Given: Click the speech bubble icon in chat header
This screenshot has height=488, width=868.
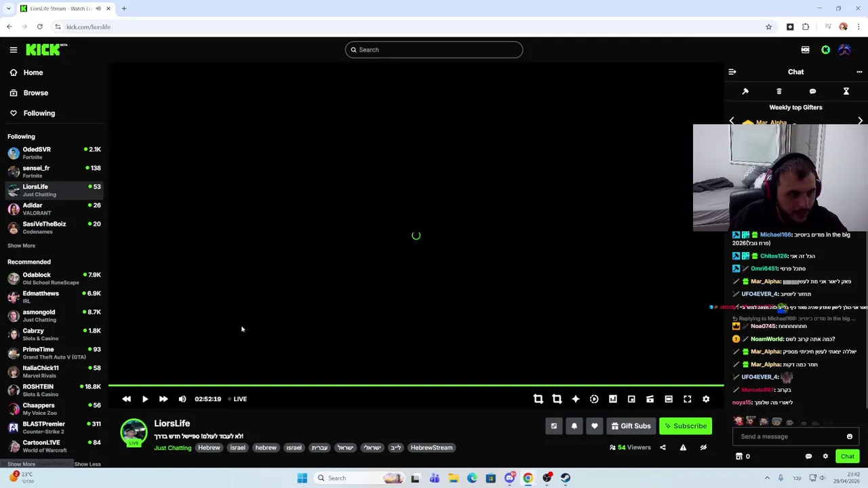Looking at the screenshot, I should [812, 91].
